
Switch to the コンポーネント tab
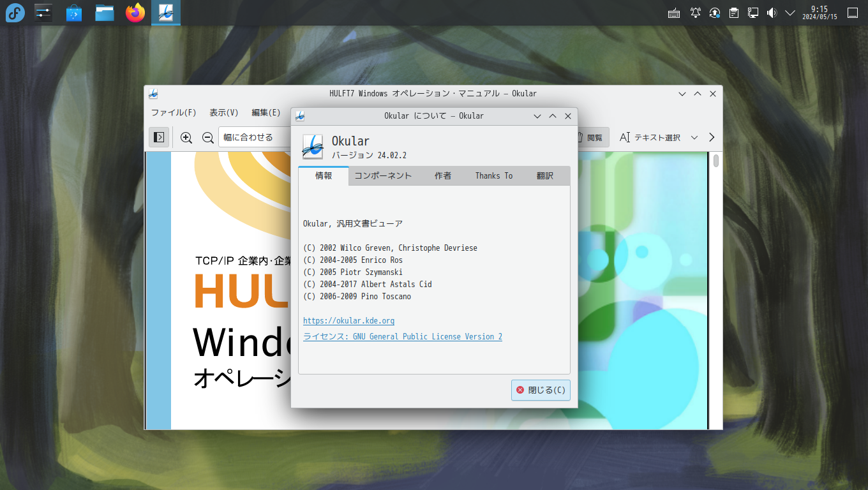point(383,175)
